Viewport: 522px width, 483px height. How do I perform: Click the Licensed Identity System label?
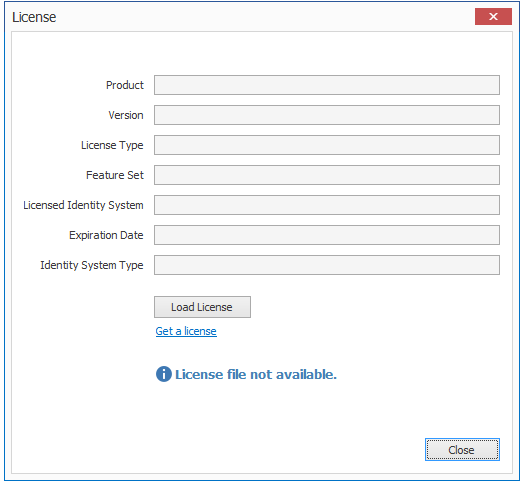coord(83,205)
